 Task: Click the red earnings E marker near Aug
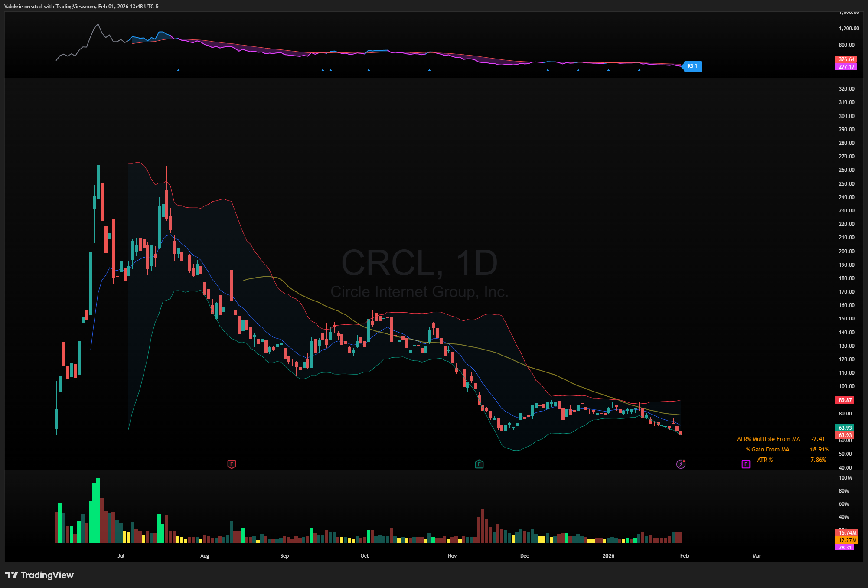tap(232, 464)
